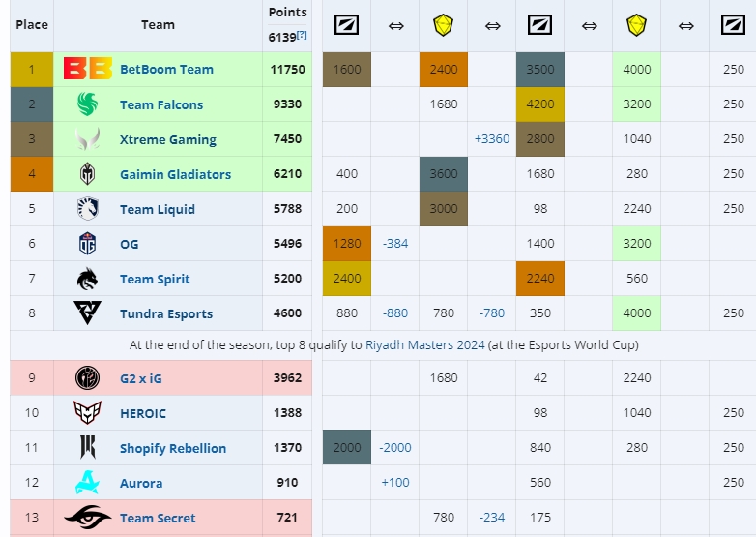Click the Team Falcons logo icon
The width and height of the screenshot is (756, 537).
tap(88, 104)
